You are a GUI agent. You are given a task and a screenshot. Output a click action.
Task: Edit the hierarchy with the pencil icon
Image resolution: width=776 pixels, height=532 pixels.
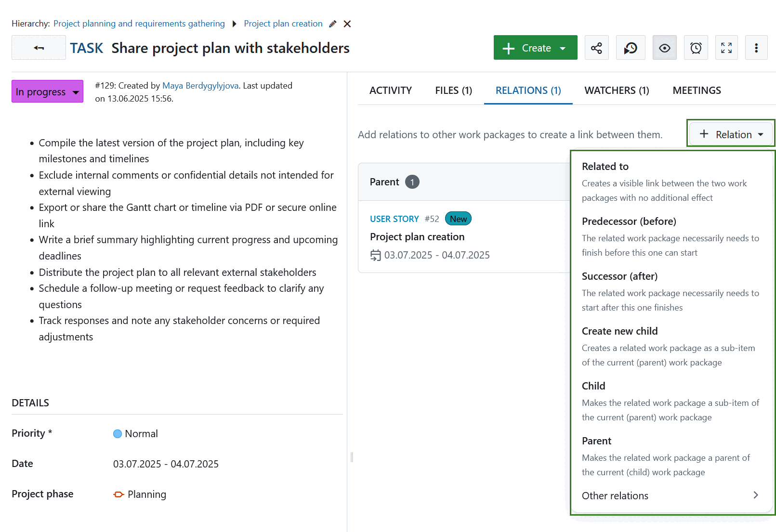click(x=332, y=23)
